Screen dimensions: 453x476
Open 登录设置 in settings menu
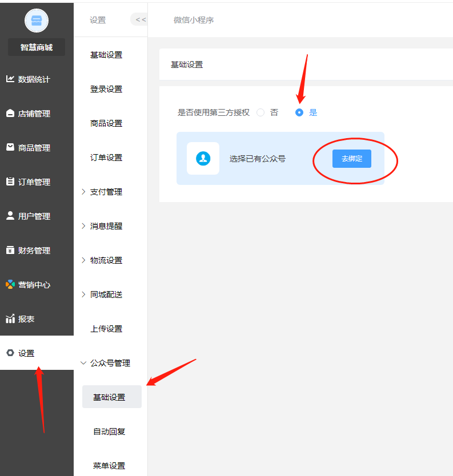106,89
